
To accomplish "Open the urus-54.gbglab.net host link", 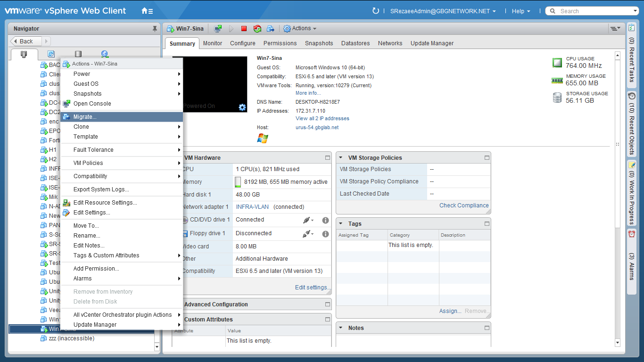I will (x=317, y=127).
